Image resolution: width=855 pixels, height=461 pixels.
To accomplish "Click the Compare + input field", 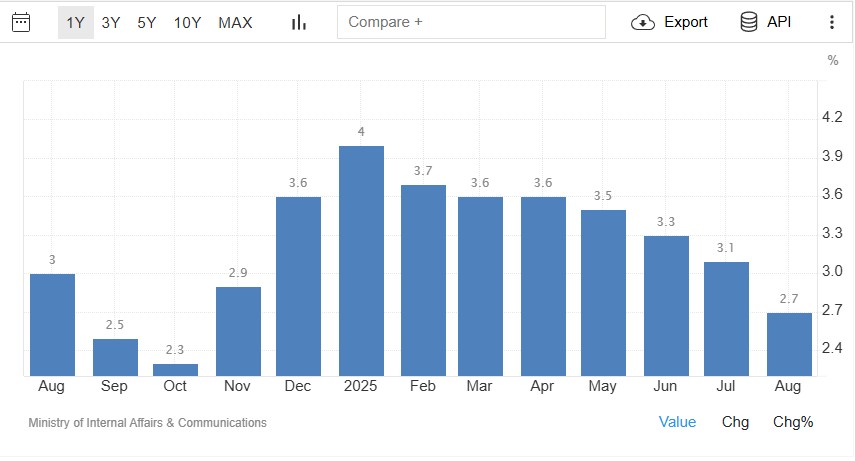I will 471,22.
